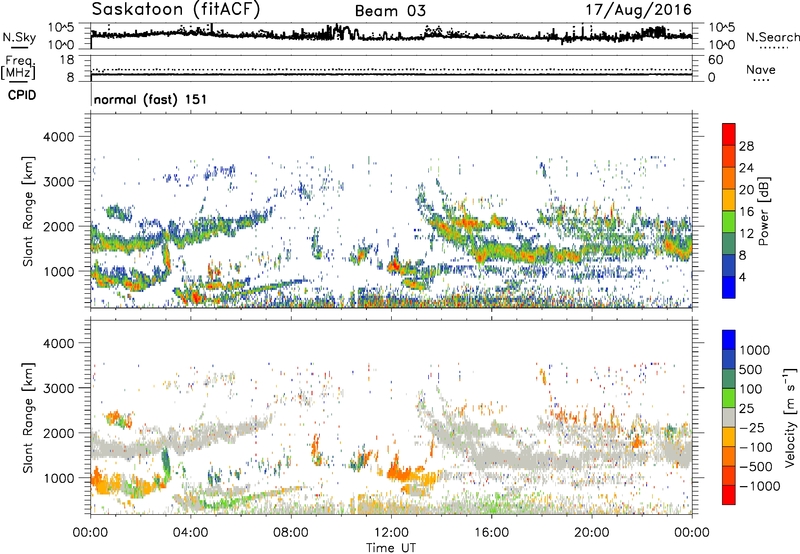
Task: Click the 'Velocity [m s⁻¹]' colorbar label
Action: tap(790, 417)
